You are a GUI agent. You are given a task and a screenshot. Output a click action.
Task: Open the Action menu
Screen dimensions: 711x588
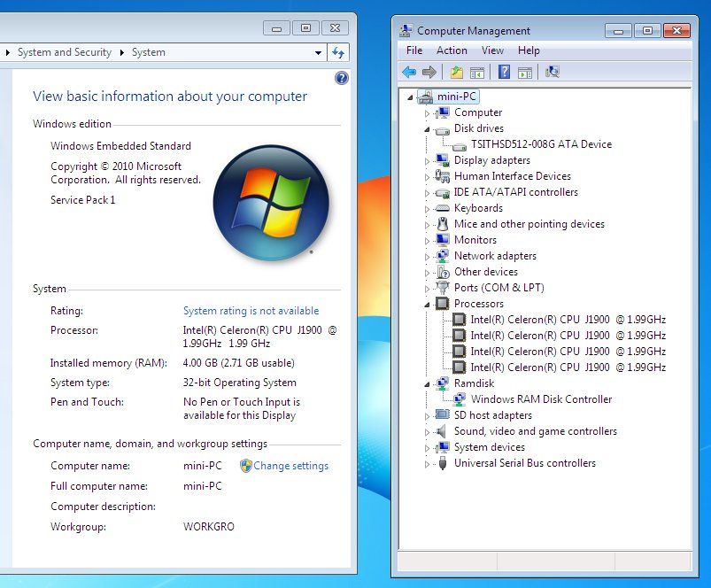tap(452, 50)
